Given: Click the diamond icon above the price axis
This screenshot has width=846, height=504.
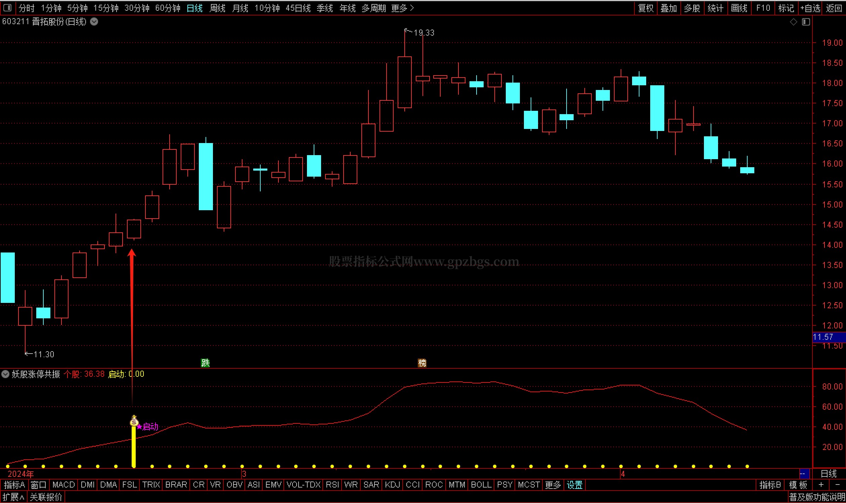Looking at the screenshot, I should tap(793, 22).
